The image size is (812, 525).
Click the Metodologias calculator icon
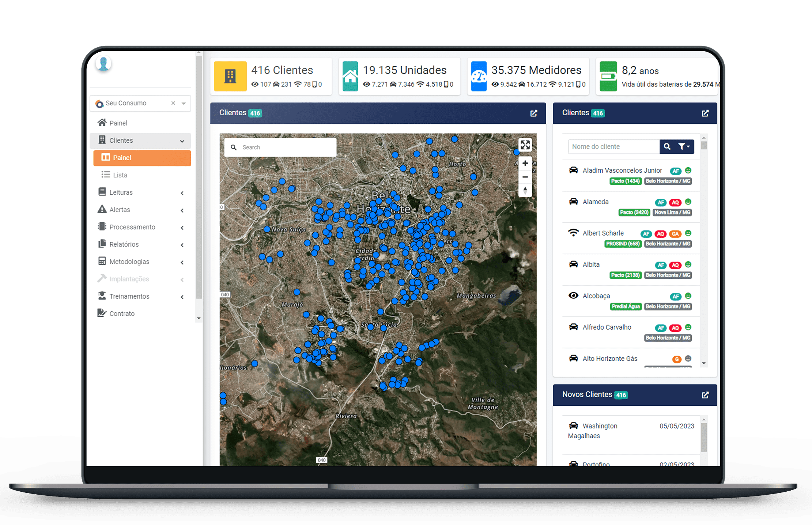[102, 261]
